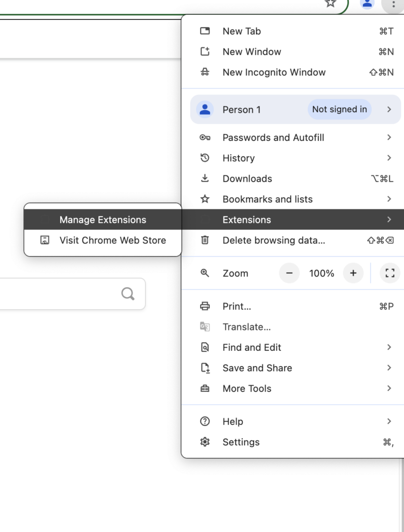Click the Translate icon

205,327
